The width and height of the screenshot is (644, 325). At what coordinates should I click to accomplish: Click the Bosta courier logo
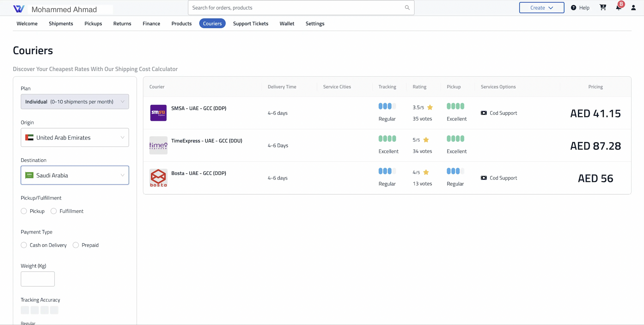click(158, 178)
